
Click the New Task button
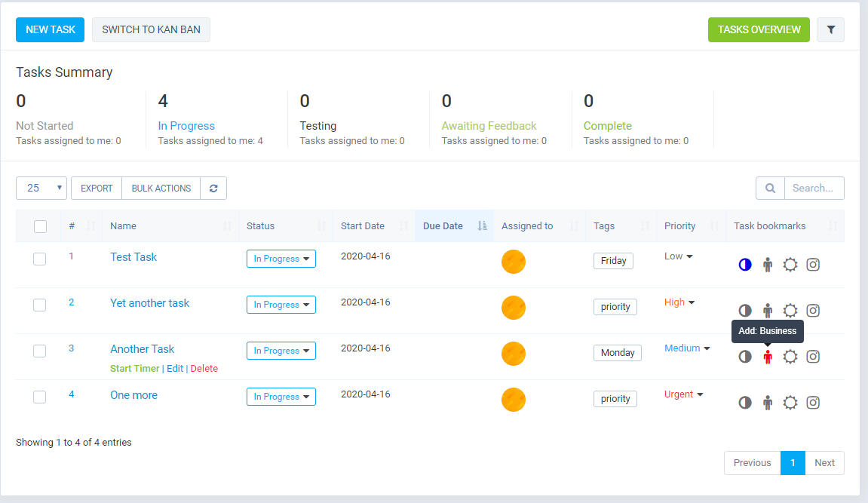pyautogui.click(x=51, y=29)
